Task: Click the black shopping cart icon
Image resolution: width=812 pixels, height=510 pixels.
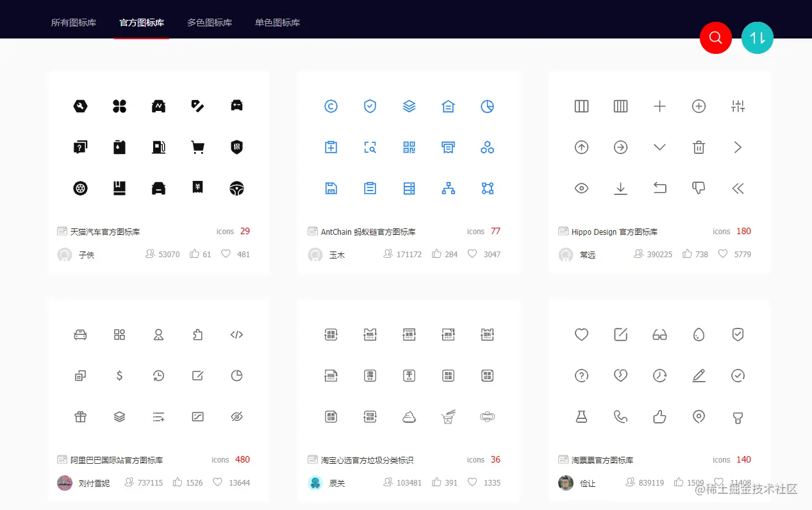Action: click(197, 148)
